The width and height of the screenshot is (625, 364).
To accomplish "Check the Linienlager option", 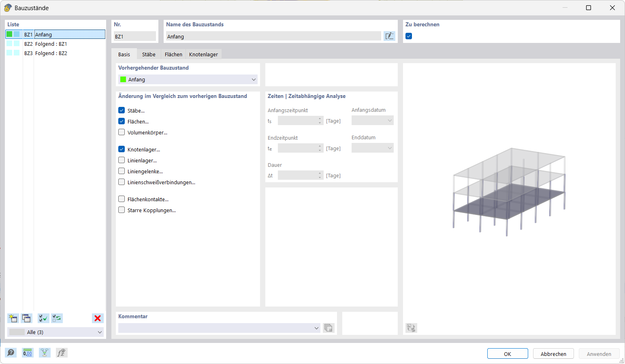I will coord(121,160).
